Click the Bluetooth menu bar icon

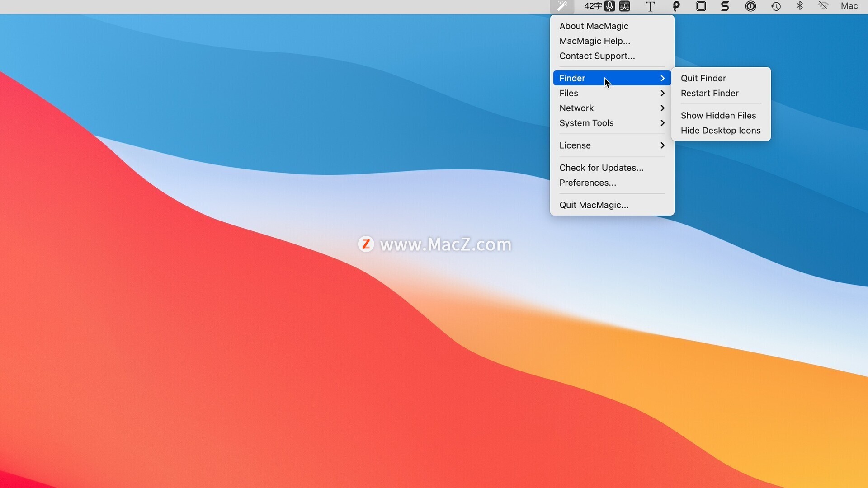[800, 6]
